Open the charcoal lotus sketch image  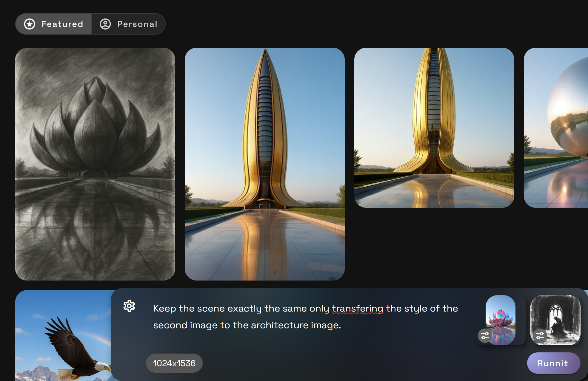pos(95,164)
